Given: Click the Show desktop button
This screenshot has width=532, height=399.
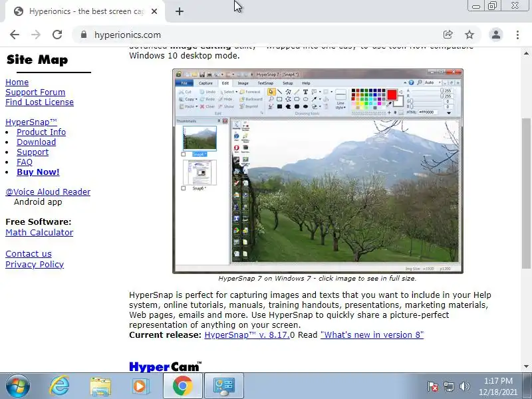Looking at the screenshot, I should pos(527,386).
